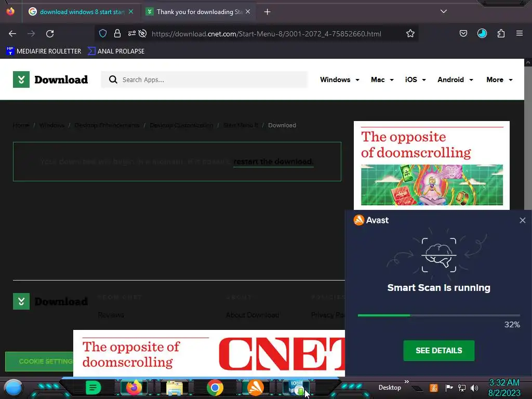Open taskbar clock showing 3:32 AM

(x=504, y=388)
